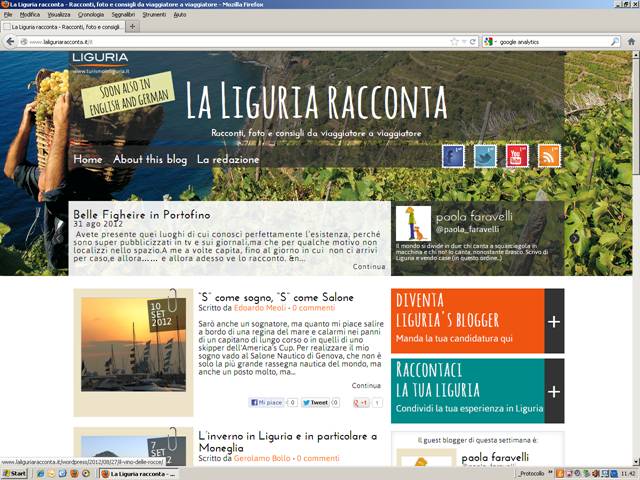Image resolution: width=640 pixels, height=480 pixels.
Task: Open 0 commenti link under Salone post
Action: point(313,308)
